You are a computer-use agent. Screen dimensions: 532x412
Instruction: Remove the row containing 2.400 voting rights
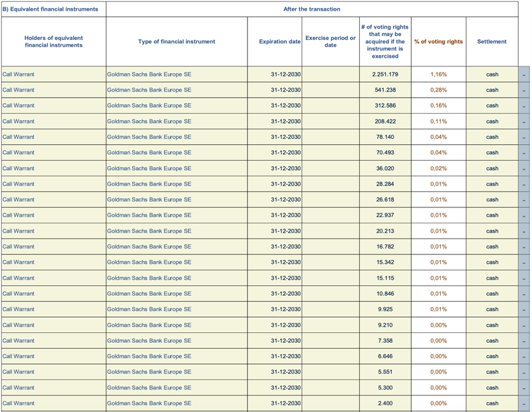point(524,403)
